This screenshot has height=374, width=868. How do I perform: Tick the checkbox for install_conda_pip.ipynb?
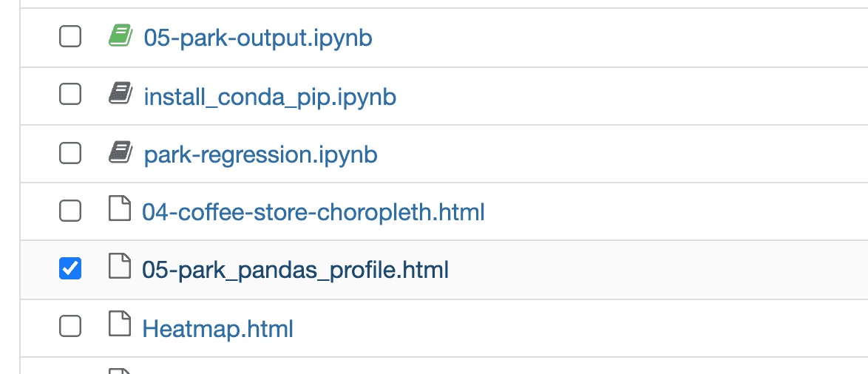(x=70, y=94)
